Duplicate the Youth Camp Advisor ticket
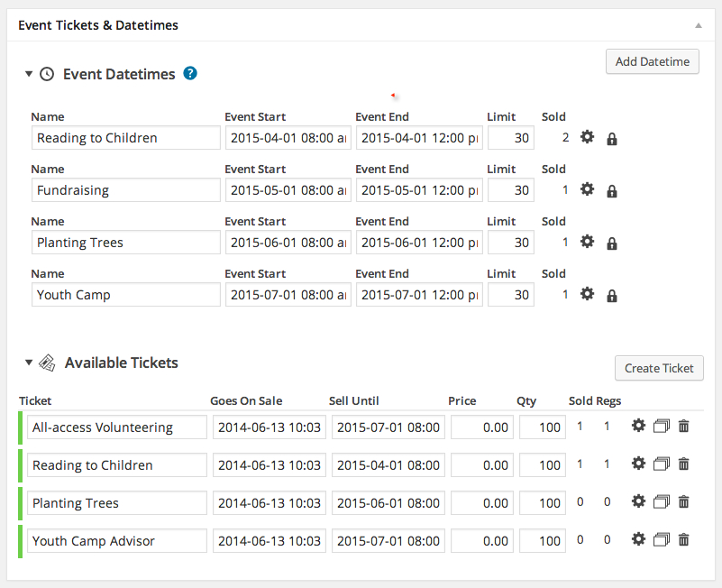The width and height of the screenshot is (722, 588). [662, 539]
